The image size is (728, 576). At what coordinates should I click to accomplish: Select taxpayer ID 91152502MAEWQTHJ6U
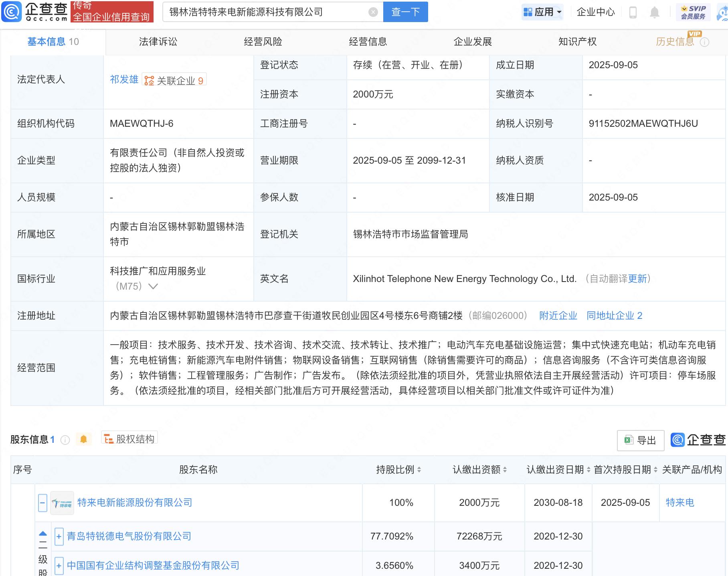coord(643,124)
